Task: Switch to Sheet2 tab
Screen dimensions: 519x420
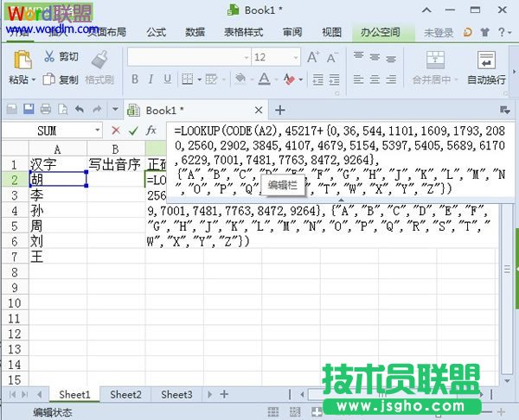Action: [x=125, y=395]
